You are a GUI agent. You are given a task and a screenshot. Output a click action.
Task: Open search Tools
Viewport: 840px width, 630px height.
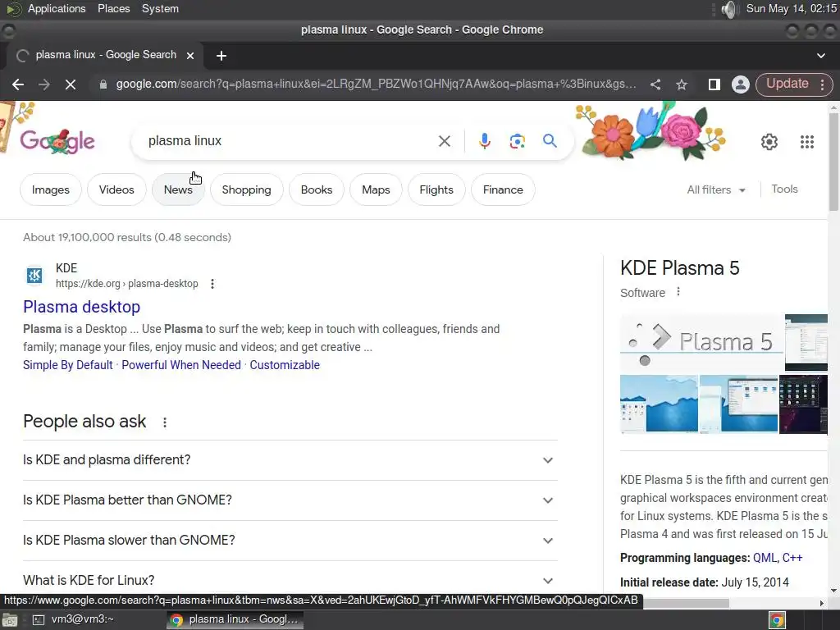(784, 189)
